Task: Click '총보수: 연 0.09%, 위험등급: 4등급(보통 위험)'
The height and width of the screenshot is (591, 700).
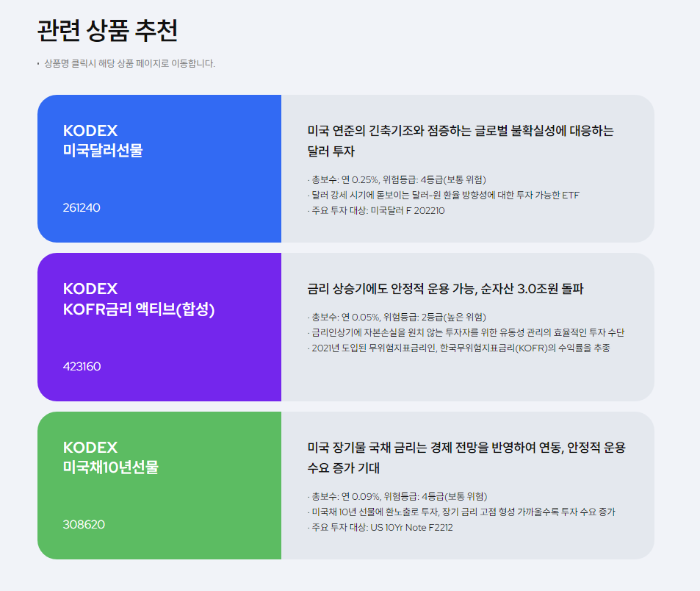Action: coord(397,497)
